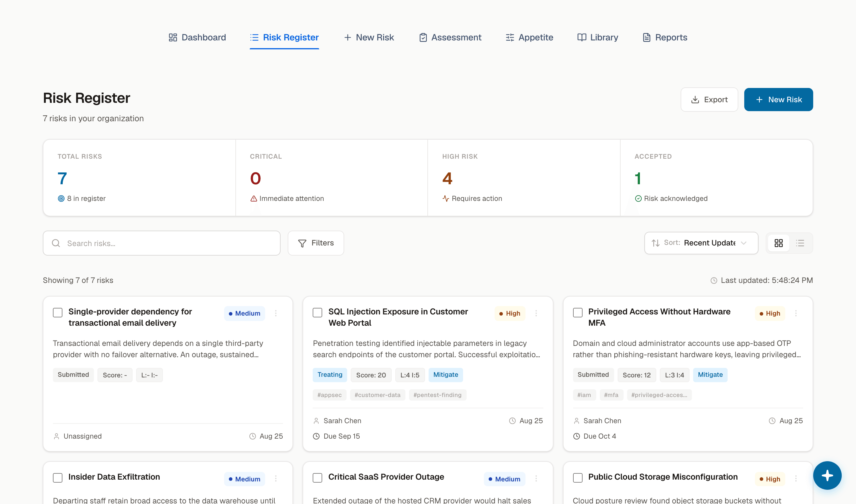Open more options for Insider Data Exfiltration
Viewport: 856px width, 504px height.
pyautogui.click(x=276, y=478)
